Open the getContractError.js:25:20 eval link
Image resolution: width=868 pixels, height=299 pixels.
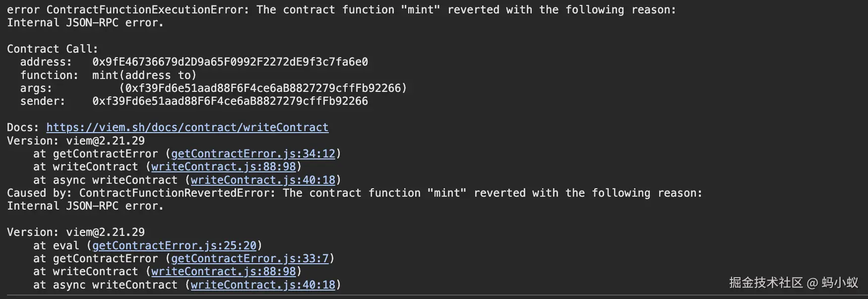pyautogui.click(x=174, y=246)
